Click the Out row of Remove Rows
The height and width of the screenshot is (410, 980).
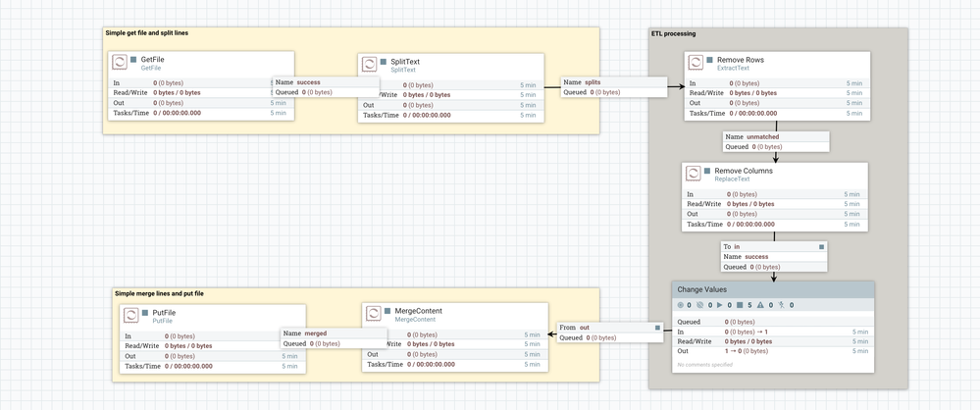pos(777,102)
